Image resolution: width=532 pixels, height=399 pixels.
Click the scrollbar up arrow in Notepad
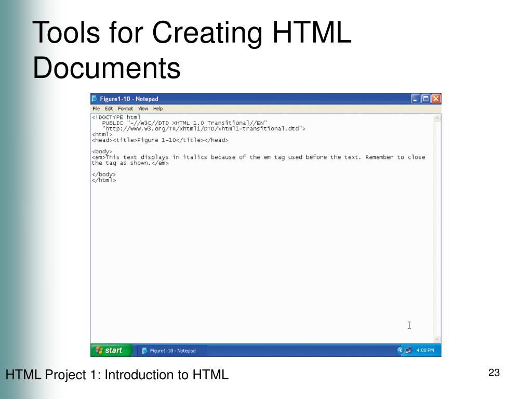437,118
